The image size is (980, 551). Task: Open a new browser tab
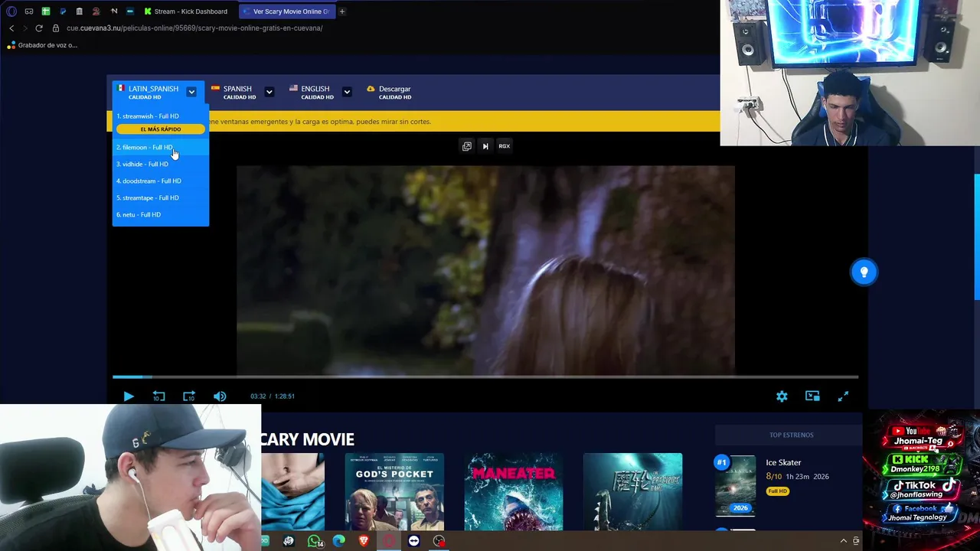[x=342, y=11]
